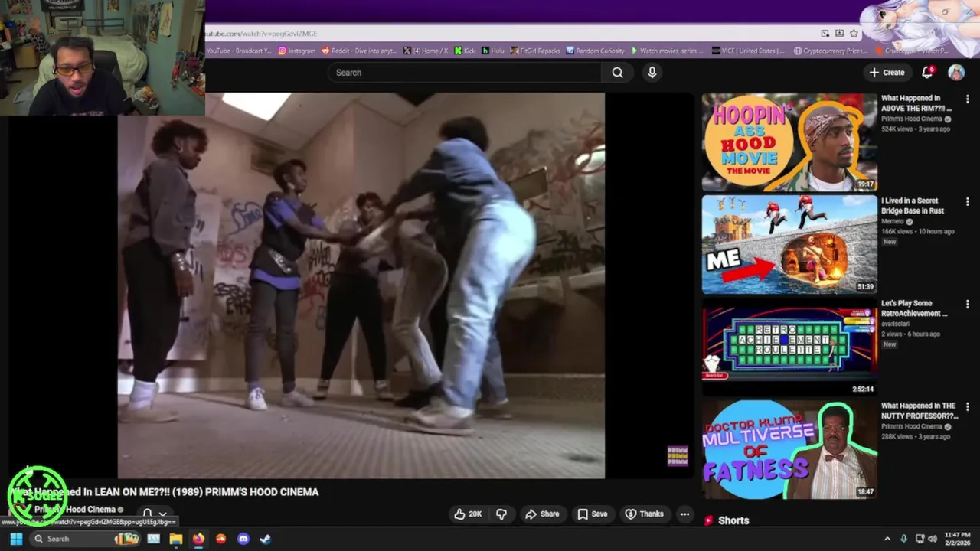
Task: Open the three-dot more actions under video
Action: coord(685,514)
